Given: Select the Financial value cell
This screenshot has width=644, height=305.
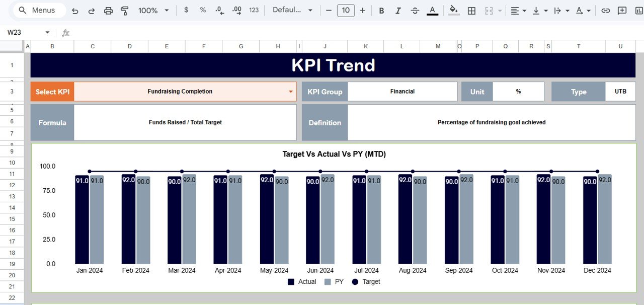Looking at the screenshot, I should pyautogui.click(x=402, y=92).
